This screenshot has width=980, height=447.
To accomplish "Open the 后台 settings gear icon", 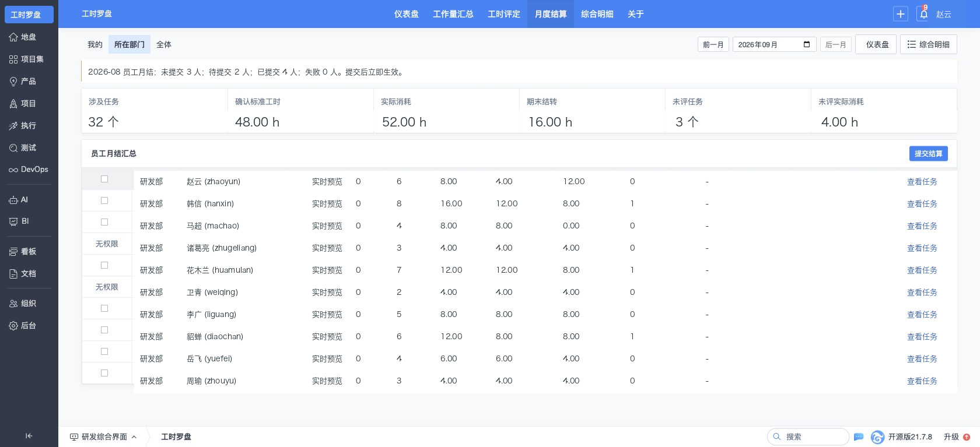I will 13,326.
